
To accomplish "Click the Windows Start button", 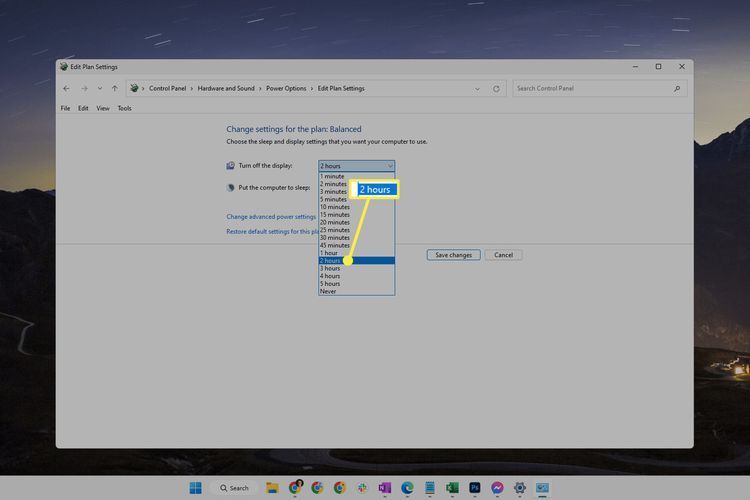I will tap(195, 488).
